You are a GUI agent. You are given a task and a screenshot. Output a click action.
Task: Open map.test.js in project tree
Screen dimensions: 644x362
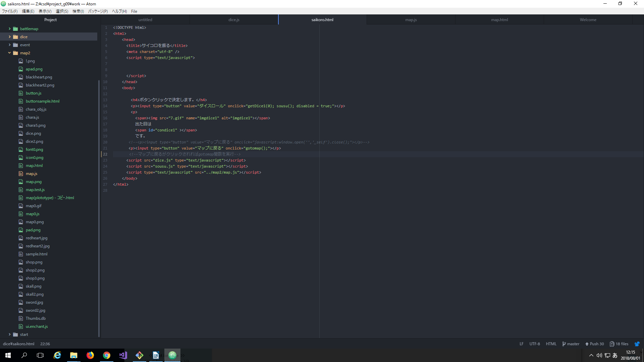click(x=35, y=190)
